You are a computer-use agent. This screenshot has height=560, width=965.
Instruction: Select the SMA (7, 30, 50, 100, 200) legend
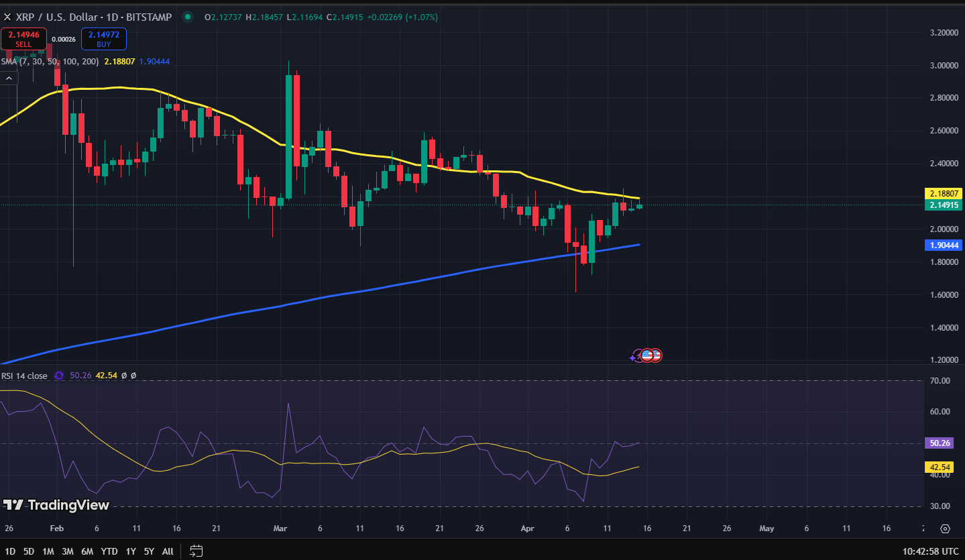click(x=50, y=61)
